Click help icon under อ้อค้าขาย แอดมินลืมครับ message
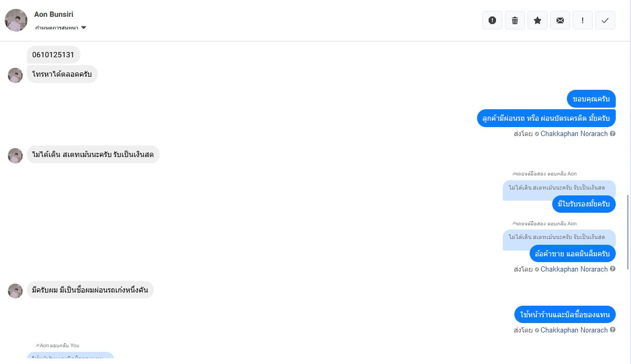The image size is (631, 364). point(613,269)
